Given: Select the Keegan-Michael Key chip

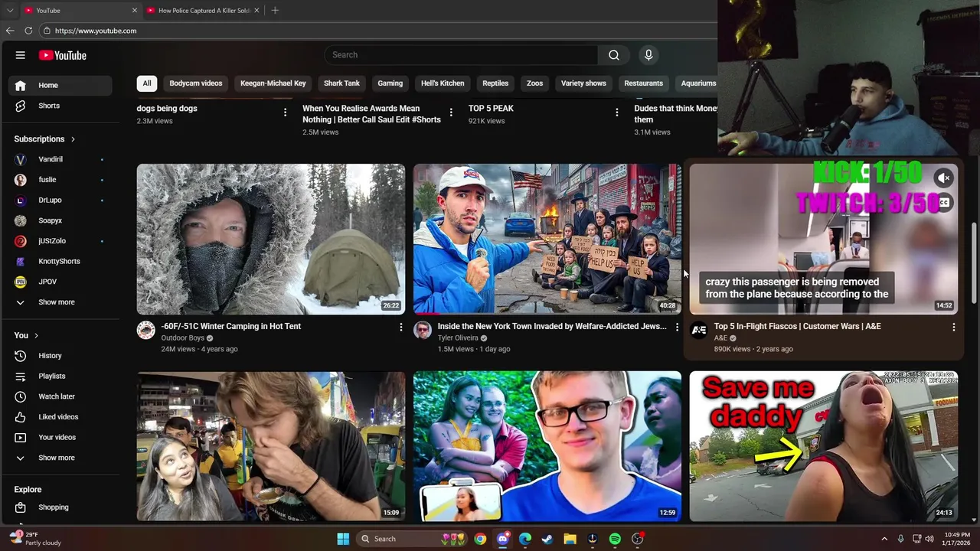Looking at the screenshot, I should pyautogui.click(x=273, y=83).
